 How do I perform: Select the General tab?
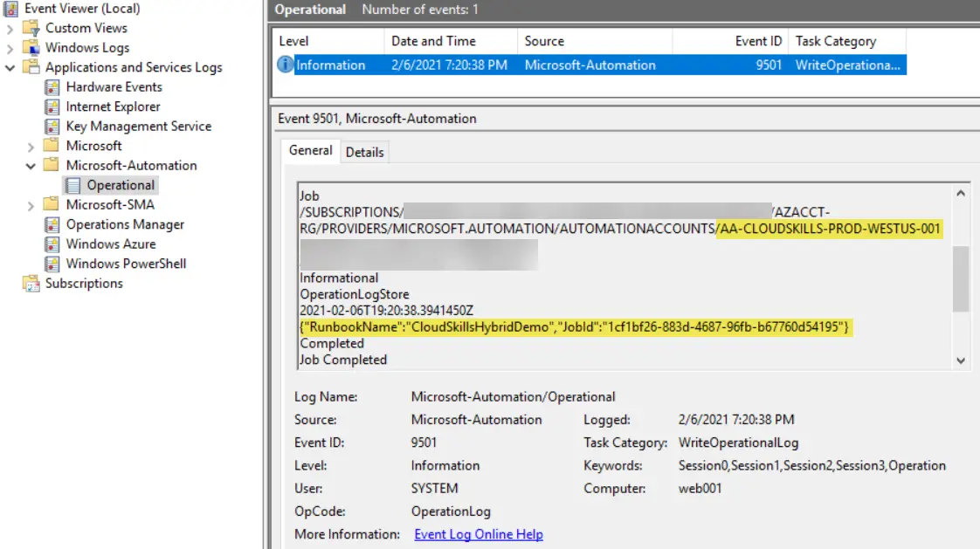(x=310, y=150)
